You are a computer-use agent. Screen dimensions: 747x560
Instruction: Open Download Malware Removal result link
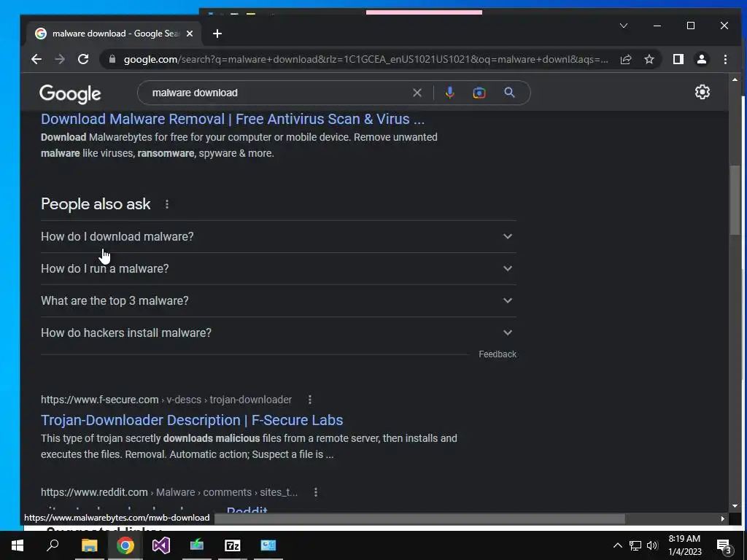pos(233,119)
